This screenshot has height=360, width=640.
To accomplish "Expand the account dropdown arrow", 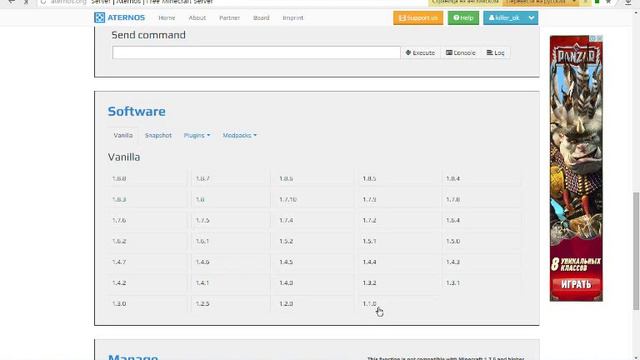I will click(531, 18).
